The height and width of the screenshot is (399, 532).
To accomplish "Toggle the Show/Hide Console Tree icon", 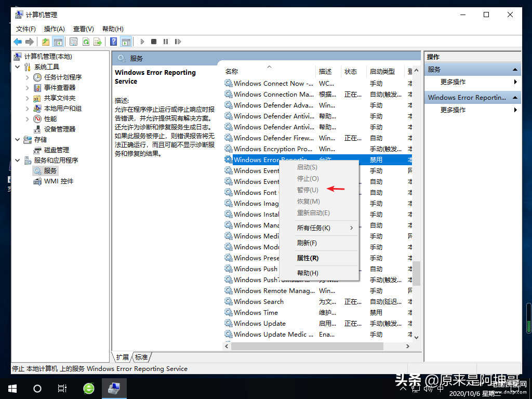I will (x=58, y=42).
